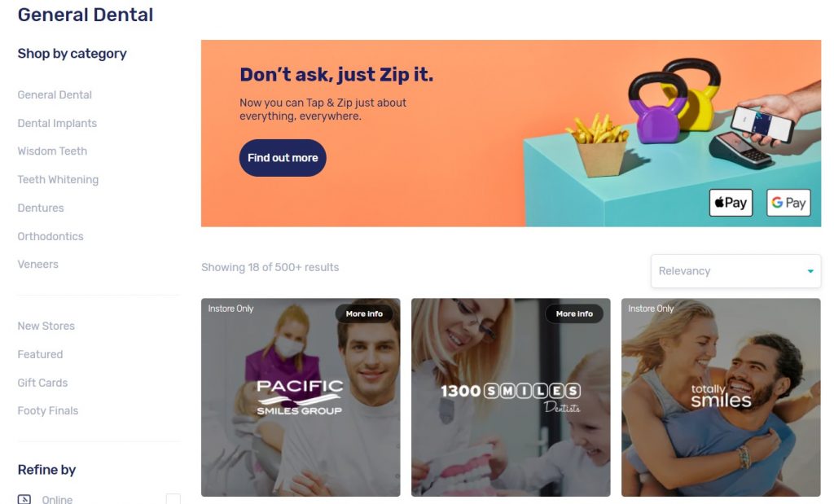Go to New Stores
Screen dimensions: 834x504
click(46, 326)
